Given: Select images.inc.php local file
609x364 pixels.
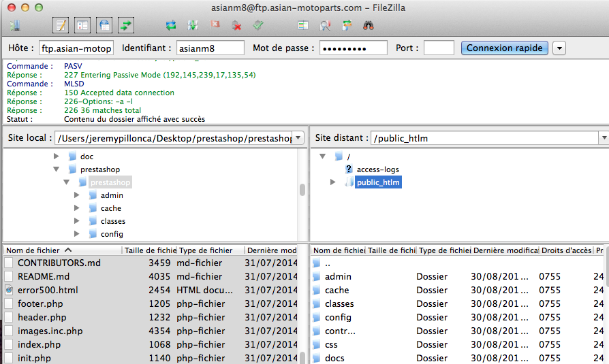Looking at the screenshot, I should click(x=151, y=331).
